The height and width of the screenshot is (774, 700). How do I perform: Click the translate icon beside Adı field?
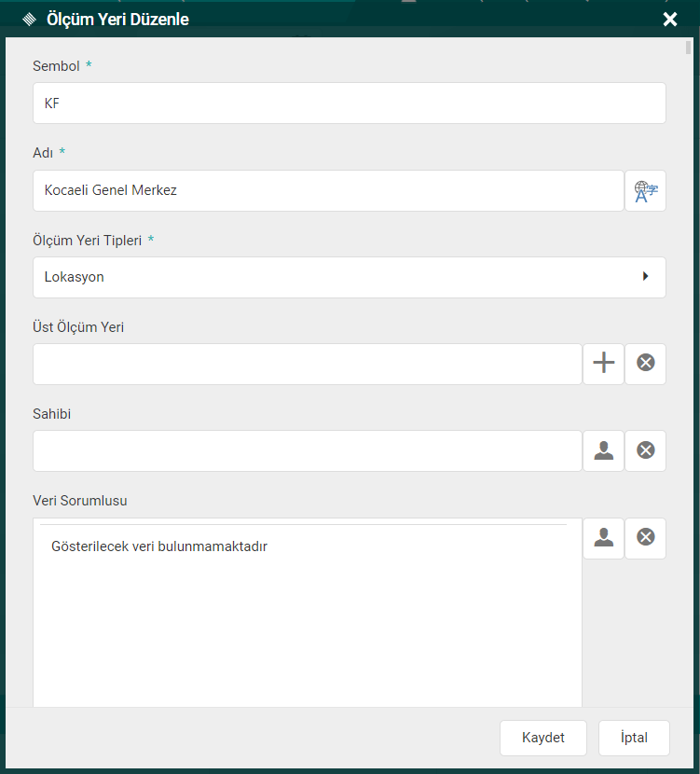(645, 191)
